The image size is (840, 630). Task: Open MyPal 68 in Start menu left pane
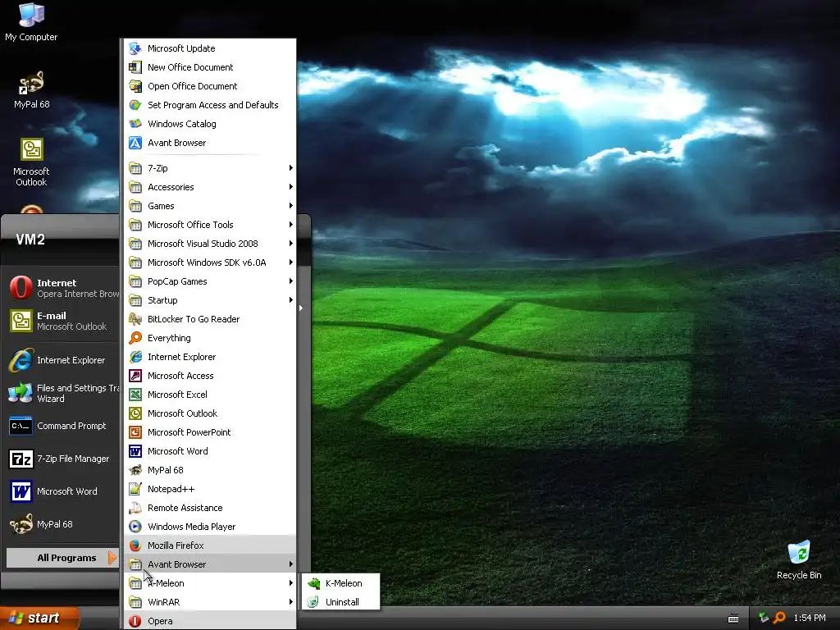pos(63,524)
